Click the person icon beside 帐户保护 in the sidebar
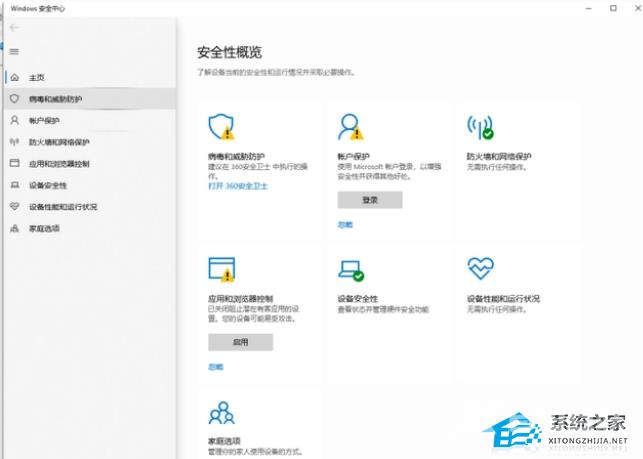The width and height of the screenshot is (643, 459). tap(15, 120)
